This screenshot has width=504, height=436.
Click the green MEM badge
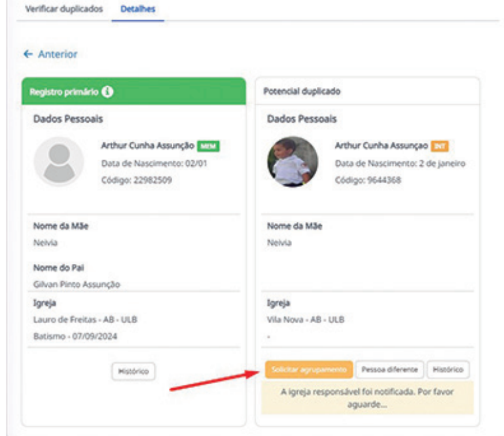click(x=210, y=146)
